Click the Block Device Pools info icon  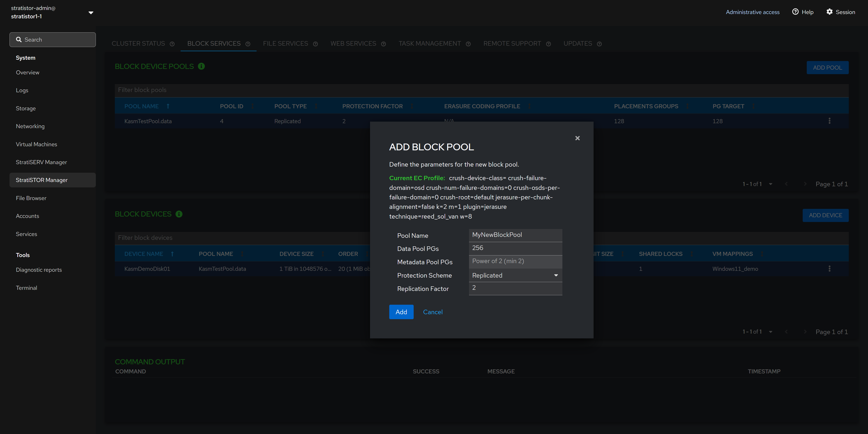click(x=201, y=66)
